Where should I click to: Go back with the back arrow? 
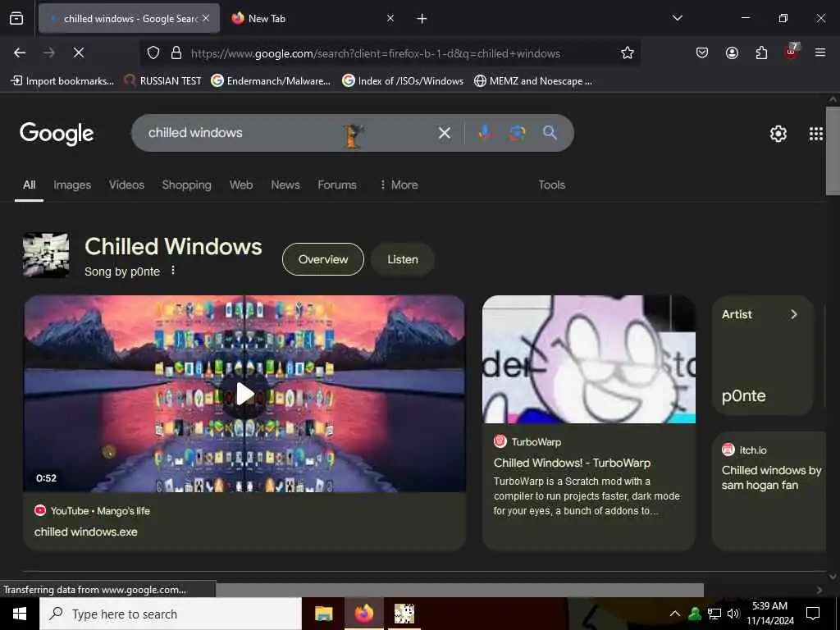[x=20, y=52]
